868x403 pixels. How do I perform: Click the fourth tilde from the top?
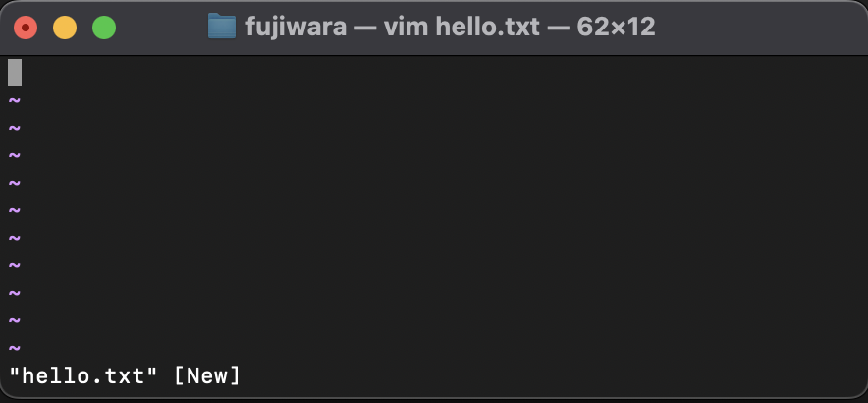coord(15,183)
